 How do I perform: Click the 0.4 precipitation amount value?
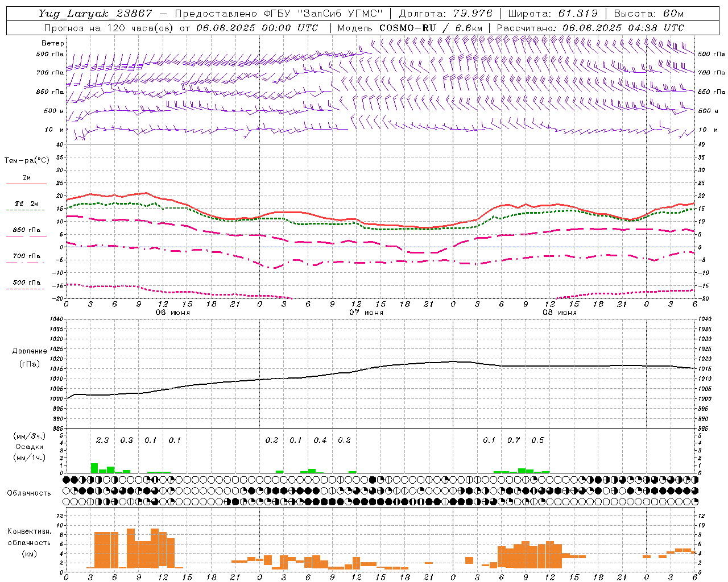(320, 440)
